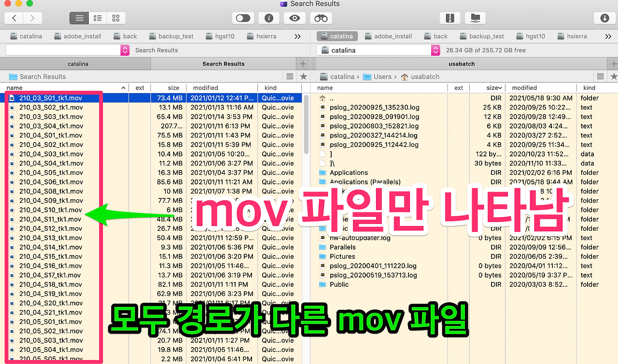Select hsierra drive in right pane

(572, 36)
